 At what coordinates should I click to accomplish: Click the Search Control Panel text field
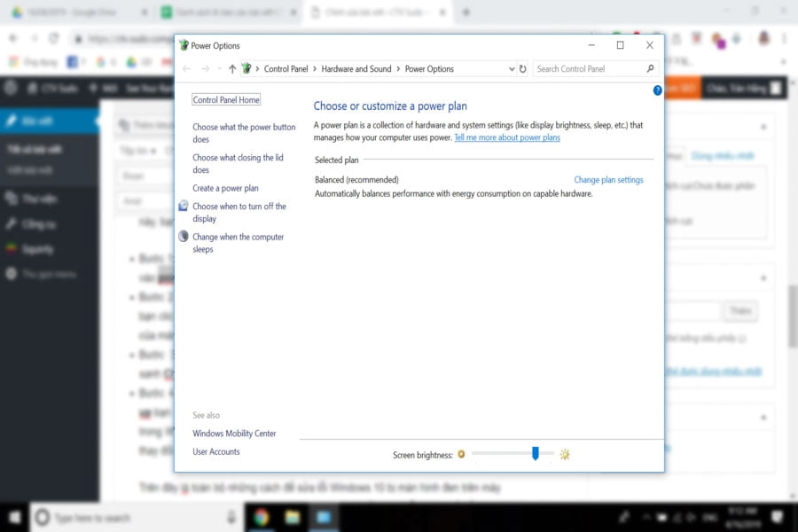pos(587,69)
